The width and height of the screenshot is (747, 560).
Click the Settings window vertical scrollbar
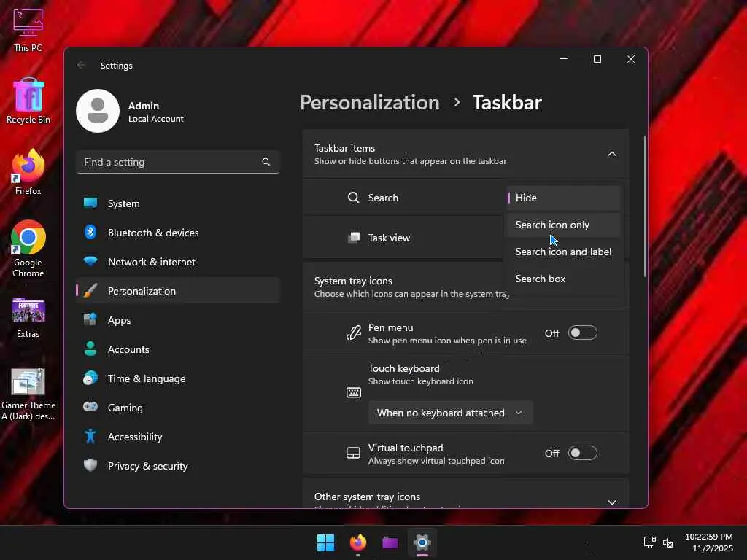[x=645, y=206]
